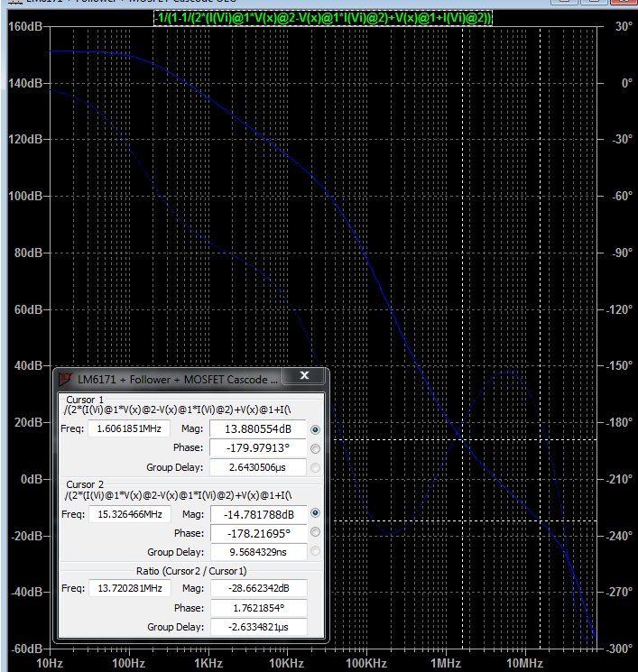Click the LTspice icon in cursor dialog title
This screenshot has height=672, width=638.
[65, 380]
